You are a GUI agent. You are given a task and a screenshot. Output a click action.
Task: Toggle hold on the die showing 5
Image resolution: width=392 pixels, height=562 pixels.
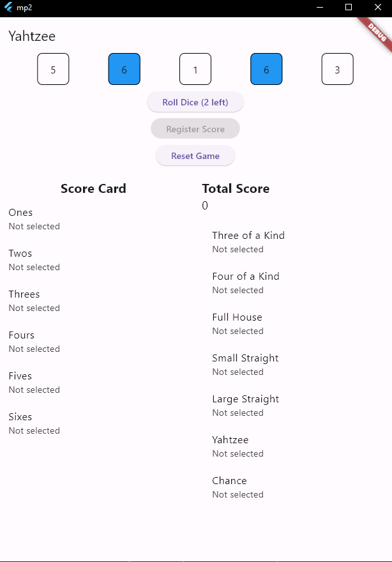[x=53, y=69]
